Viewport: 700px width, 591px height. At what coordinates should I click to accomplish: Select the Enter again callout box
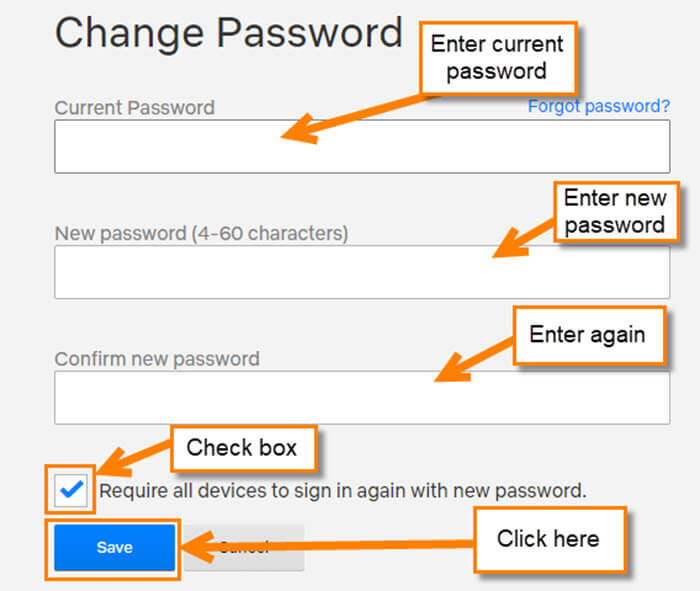tap(588, 335)
